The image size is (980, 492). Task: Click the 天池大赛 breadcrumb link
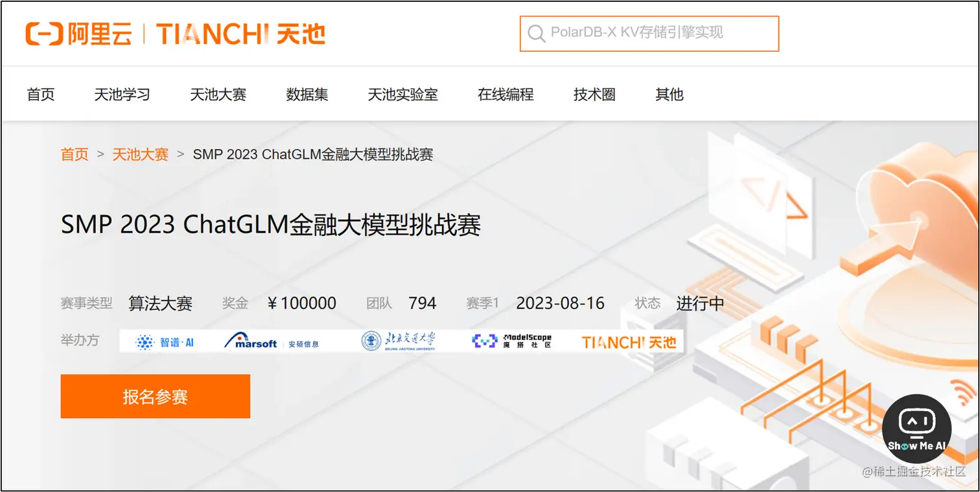click(140, 154)
